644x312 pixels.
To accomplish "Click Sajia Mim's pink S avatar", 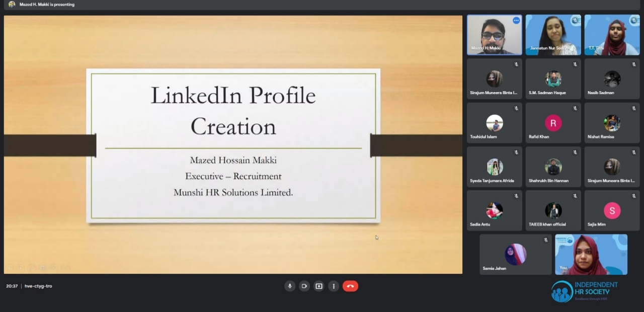I will (x=612, y=210).
